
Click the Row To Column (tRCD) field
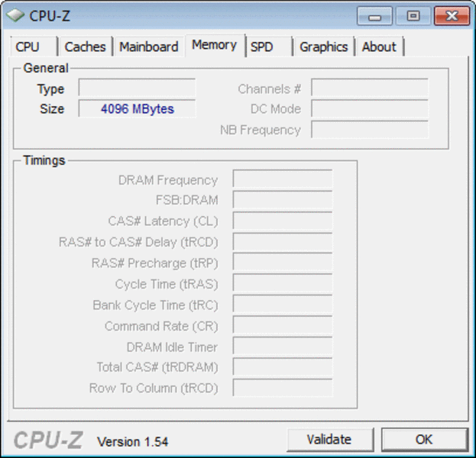[283, 387]
